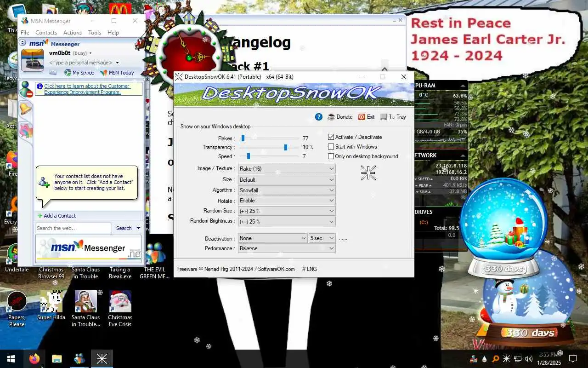Open Firefox from the taskbar
The height and width of the screenshot is (368, 588).
(34, 359)
